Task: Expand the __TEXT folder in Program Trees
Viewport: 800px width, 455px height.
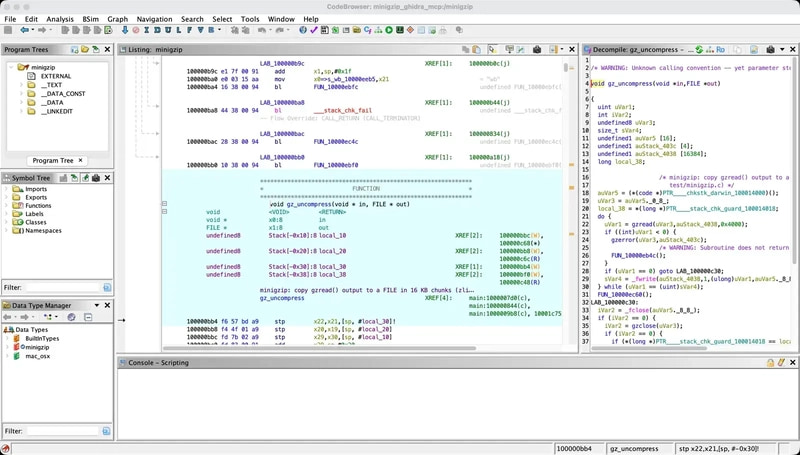Action: (21, 85)
